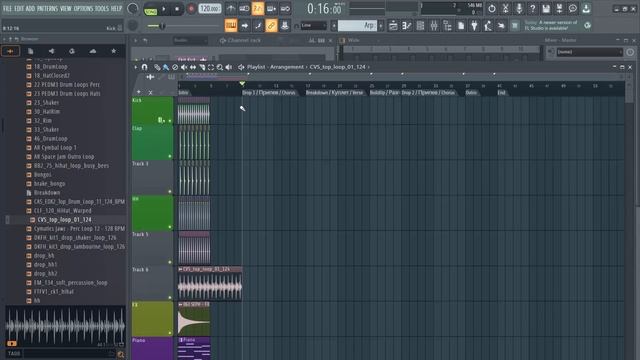The height and width of the screenshot is (360, 640).
Task: Click the playlist magnet snap icon
Action: [x=144, y=67]
